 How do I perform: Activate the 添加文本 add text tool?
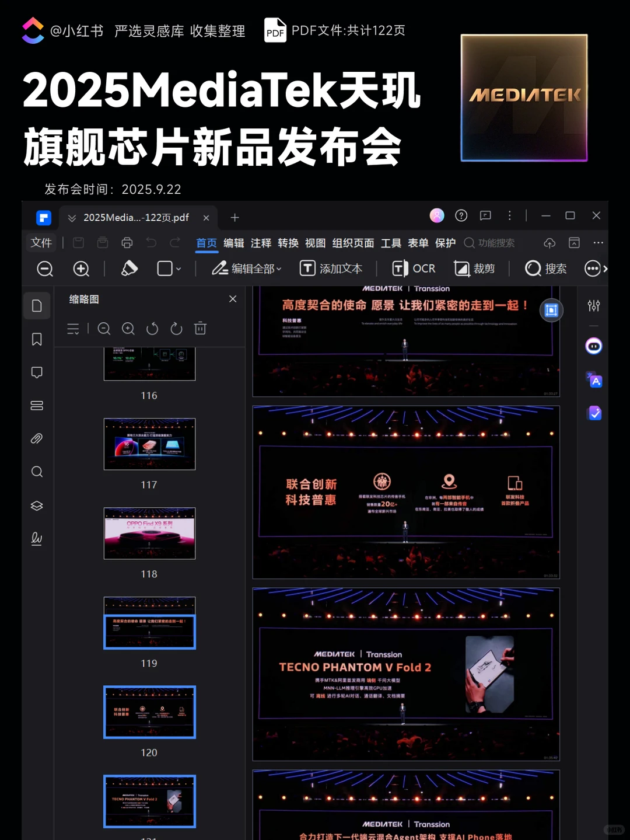click(x=331, y=269)
